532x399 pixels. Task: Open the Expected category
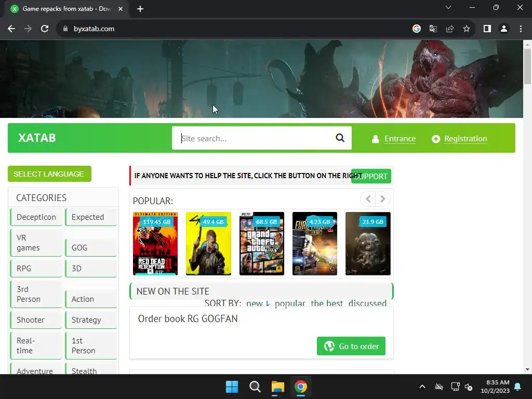(x=91, y=217)
